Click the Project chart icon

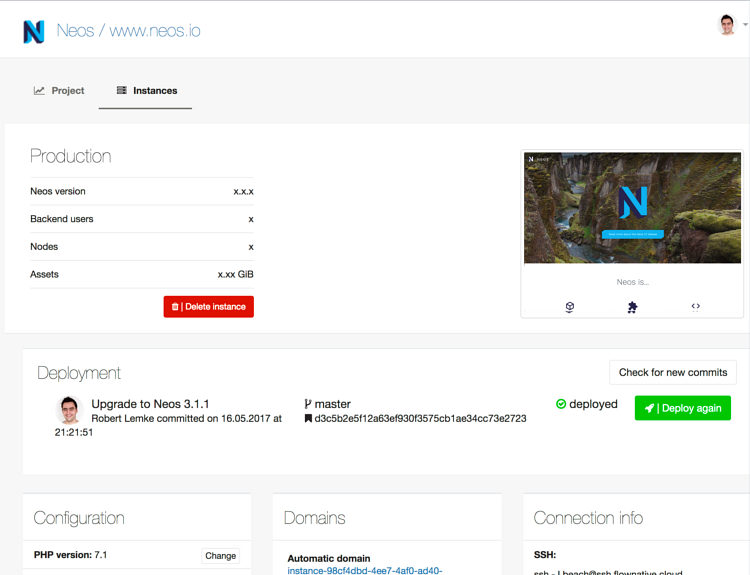[39, 90]
